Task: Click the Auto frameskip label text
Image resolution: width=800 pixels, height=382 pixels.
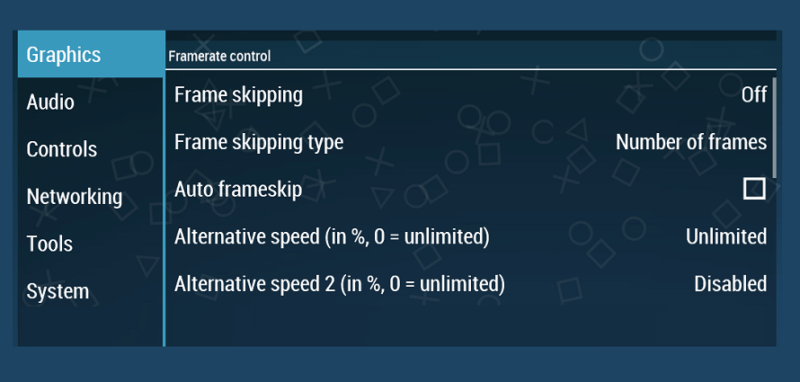Action: pos(238,189)
